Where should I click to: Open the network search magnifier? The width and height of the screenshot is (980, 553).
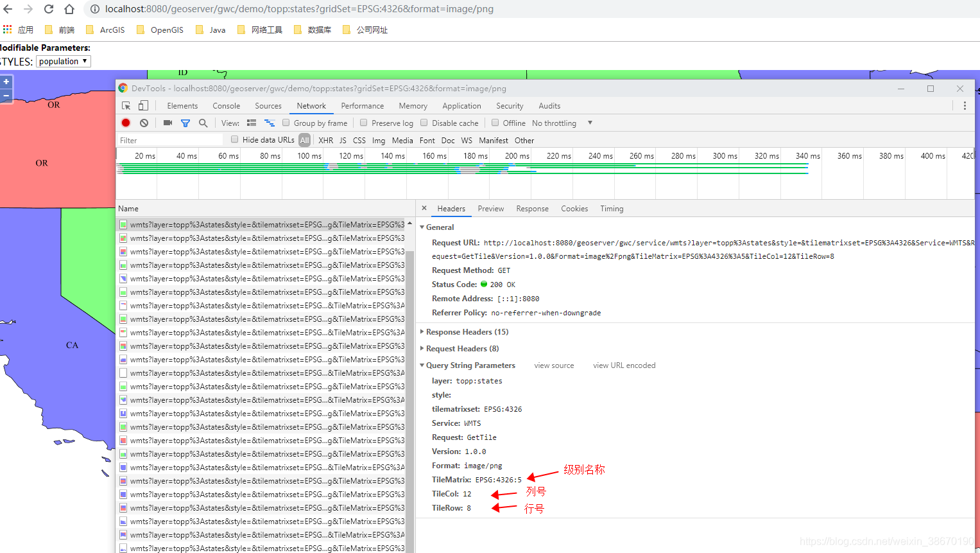pos(203,123)
